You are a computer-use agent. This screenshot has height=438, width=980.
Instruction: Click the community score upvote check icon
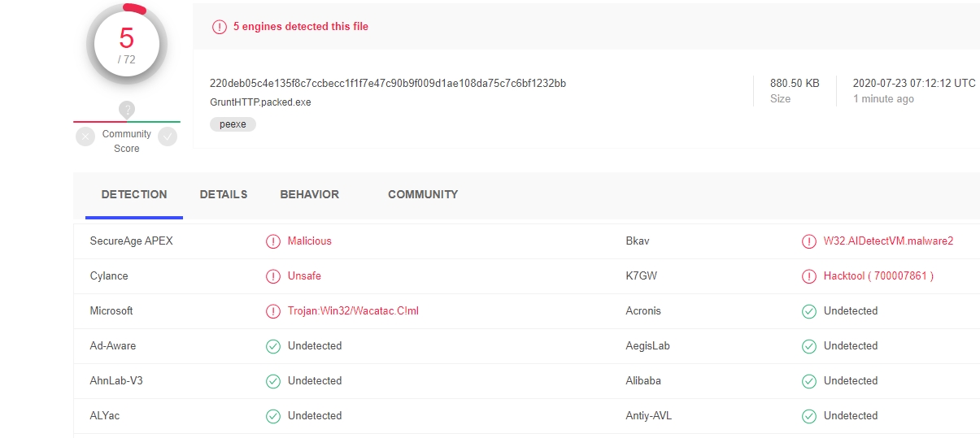point(168,137)
